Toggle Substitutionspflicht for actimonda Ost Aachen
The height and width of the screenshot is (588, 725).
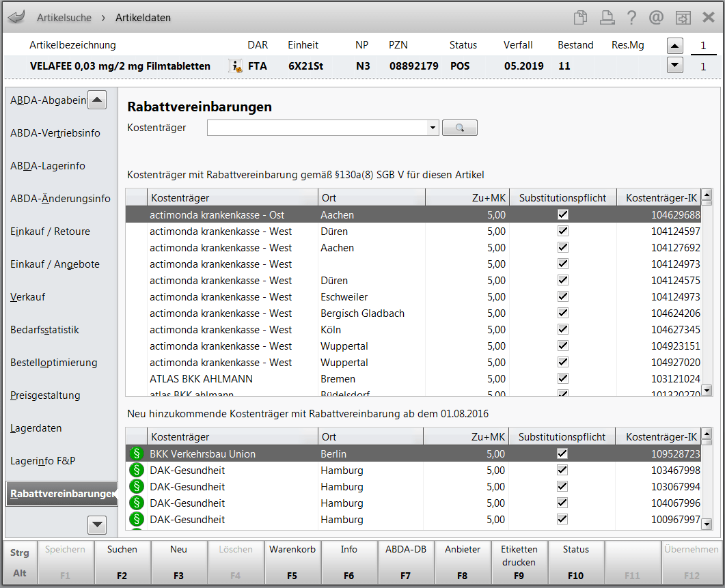point(562,214)
